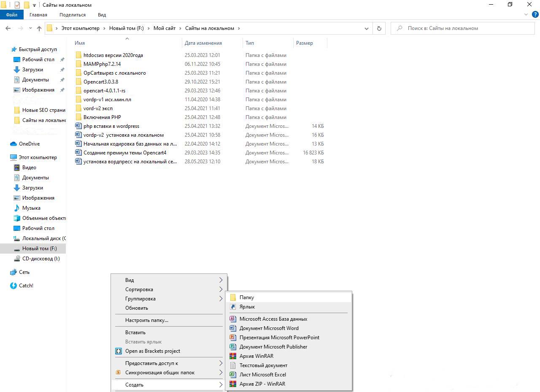Image resolution: width=540 pixels, height=392 pixels.
Task: Click the Excel sheet icon in Create submenu
Action: point(232,375)
